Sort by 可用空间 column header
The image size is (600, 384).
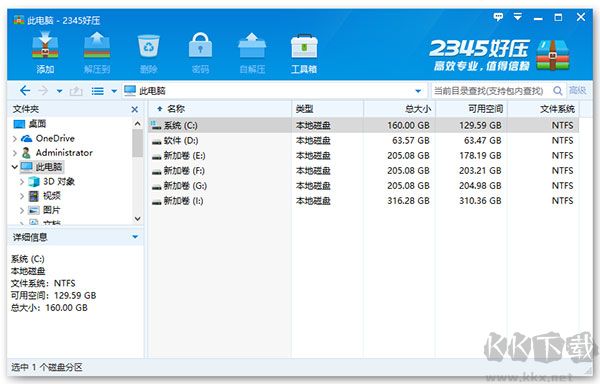point(472,109)
